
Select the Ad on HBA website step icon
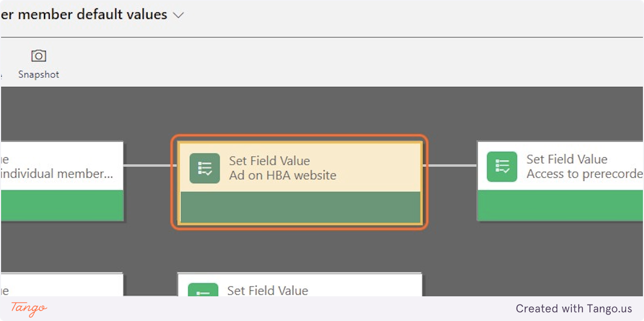click(204, 168)
